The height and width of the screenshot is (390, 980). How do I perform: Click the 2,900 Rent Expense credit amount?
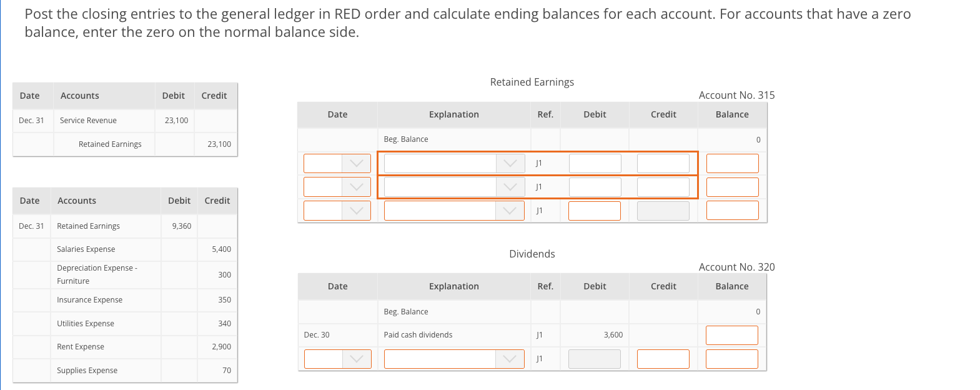point(221,347)
